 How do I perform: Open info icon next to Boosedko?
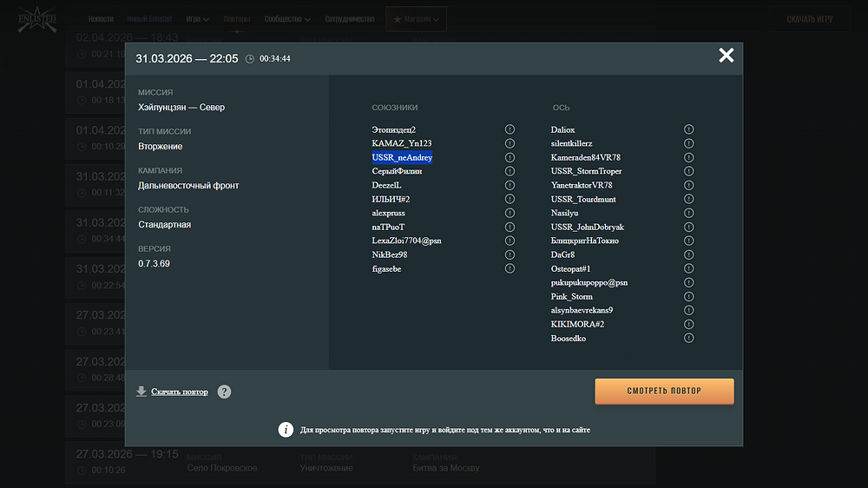688,338
